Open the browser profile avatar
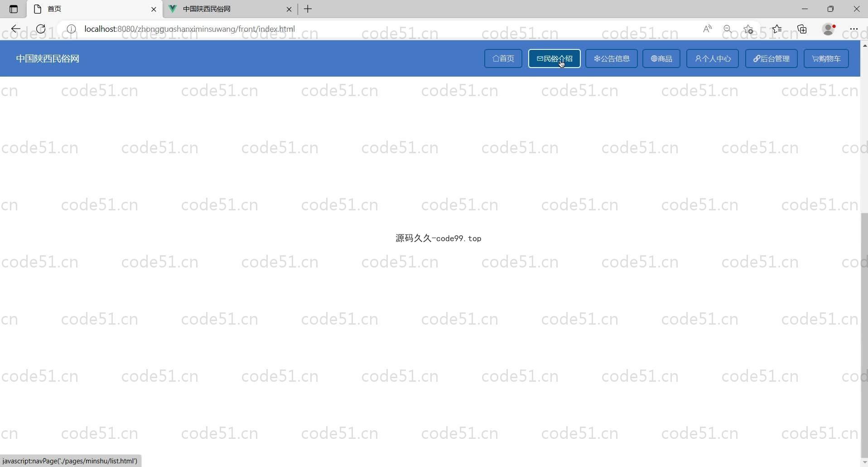868x467 pixels. [829, 29]
